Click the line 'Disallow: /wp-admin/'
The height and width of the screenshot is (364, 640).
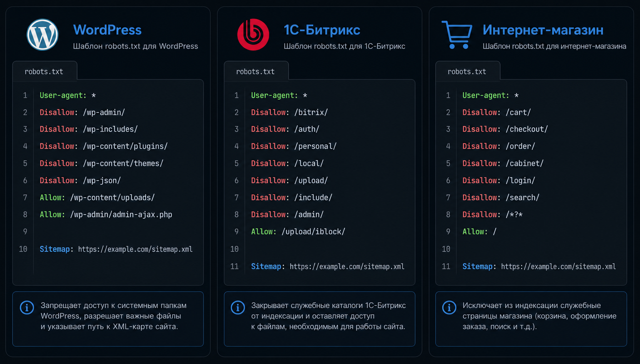[x=82, y=112]
